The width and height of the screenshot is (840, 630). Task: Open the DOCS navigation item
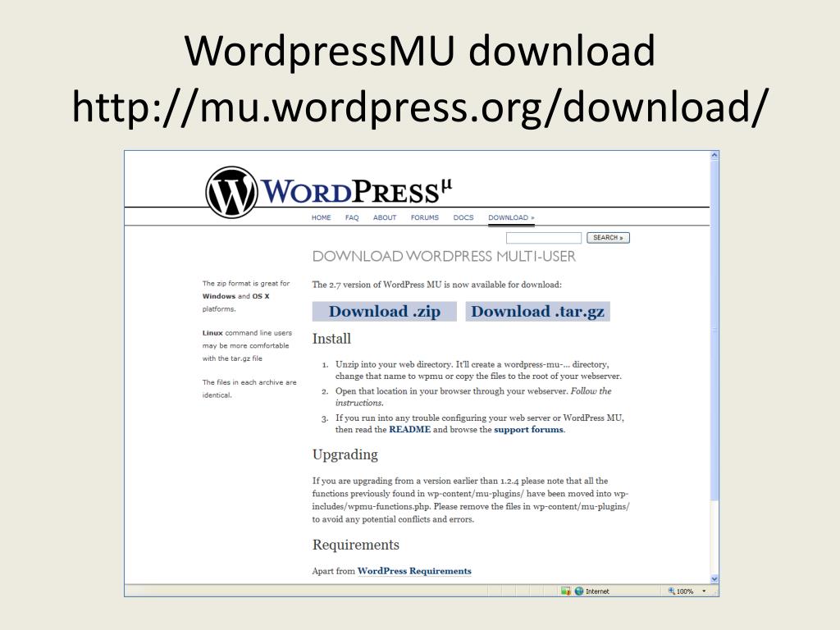(x=463, y=217)
